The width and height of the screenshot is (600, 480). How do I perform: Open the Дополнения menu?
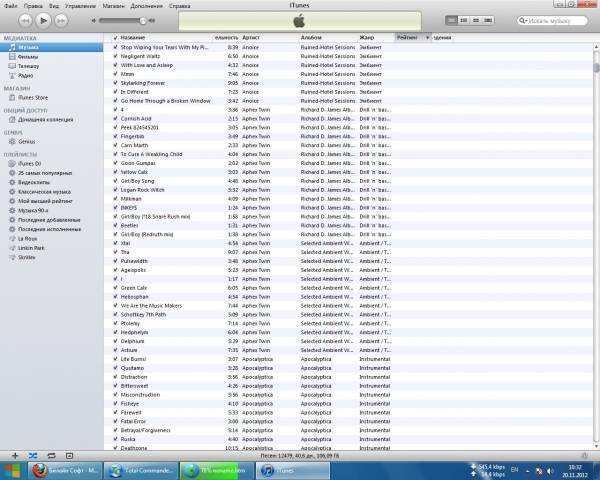[147, 6]
